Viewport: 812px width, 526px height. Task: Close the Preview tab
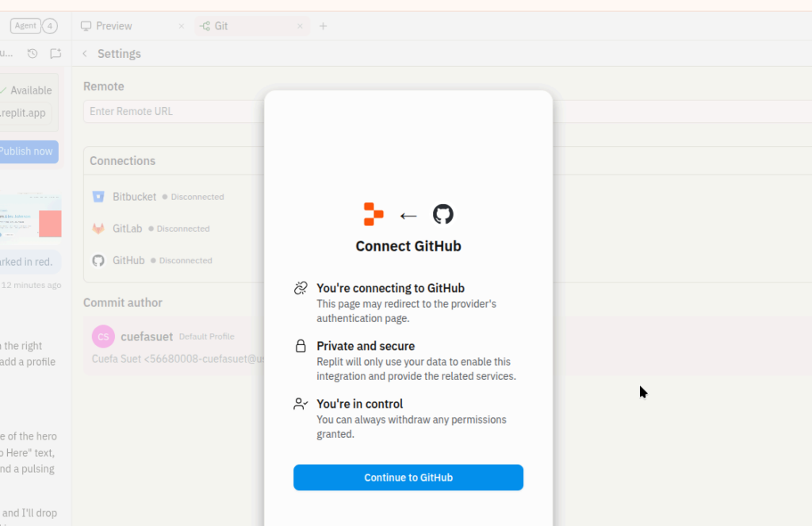[x=180, y=25]
